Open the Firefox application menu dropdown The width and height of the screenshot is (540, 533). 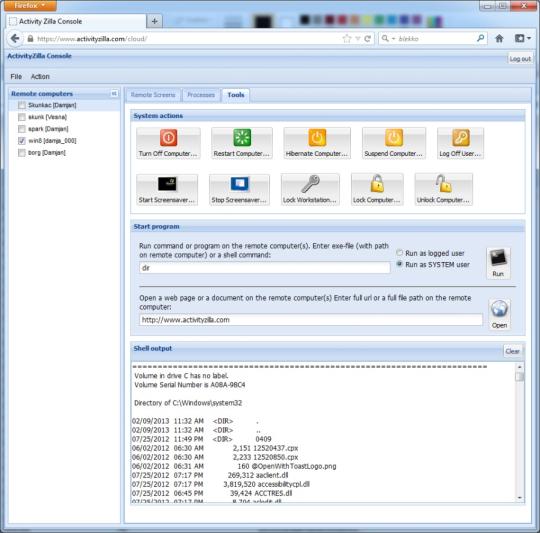(x=30, y=6)
